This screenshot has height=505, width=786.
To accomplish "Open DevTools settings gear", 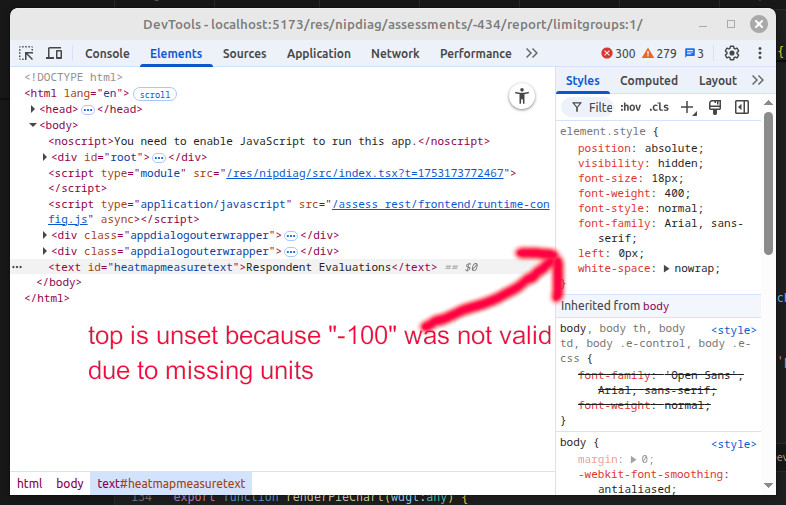I will 732,53.
